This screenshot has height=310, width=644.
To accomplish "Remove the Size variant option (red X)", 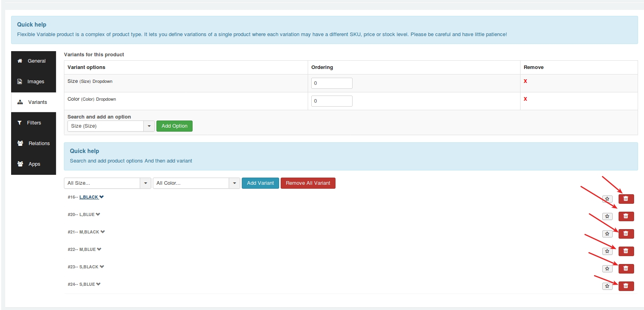I will tap(525, 81).
